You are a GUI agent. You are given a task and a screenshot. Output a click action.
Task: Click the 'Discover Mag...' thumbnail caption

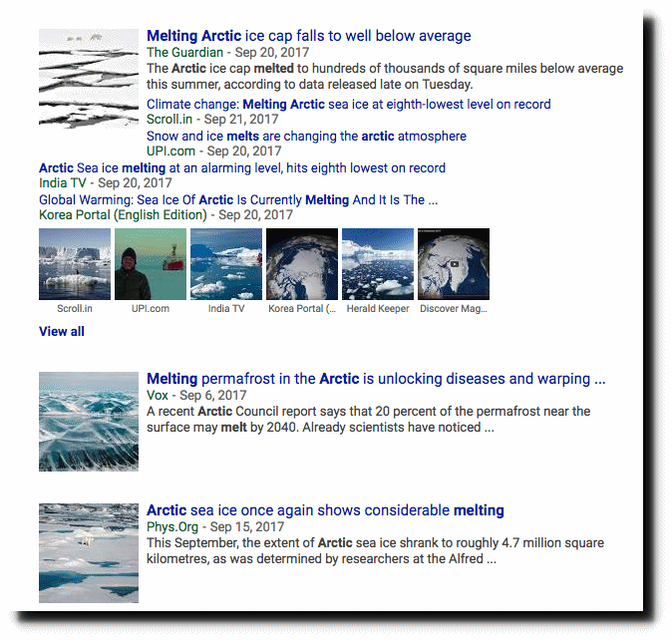454,309
